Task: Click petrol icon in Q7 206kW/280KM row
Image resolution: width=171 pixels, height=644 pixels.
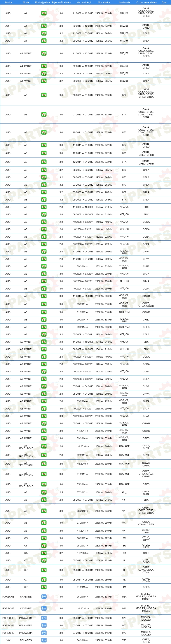Action: (x=44, y=580)
